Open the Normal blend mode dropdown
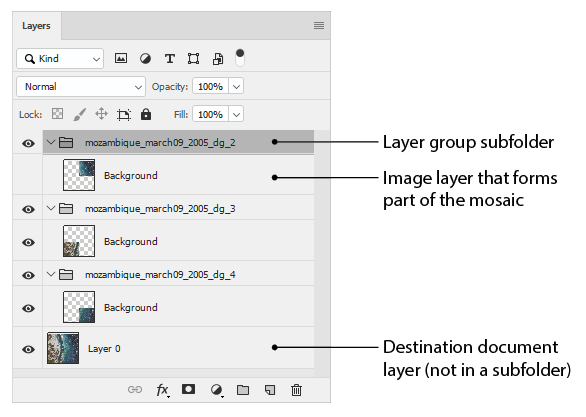Screen dimensions: 586x417 81,87
